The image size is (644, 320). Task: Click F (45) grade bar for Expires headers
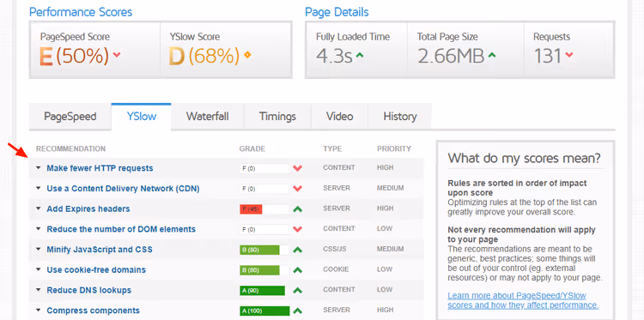pyautogui.click(x=264, y=208)
